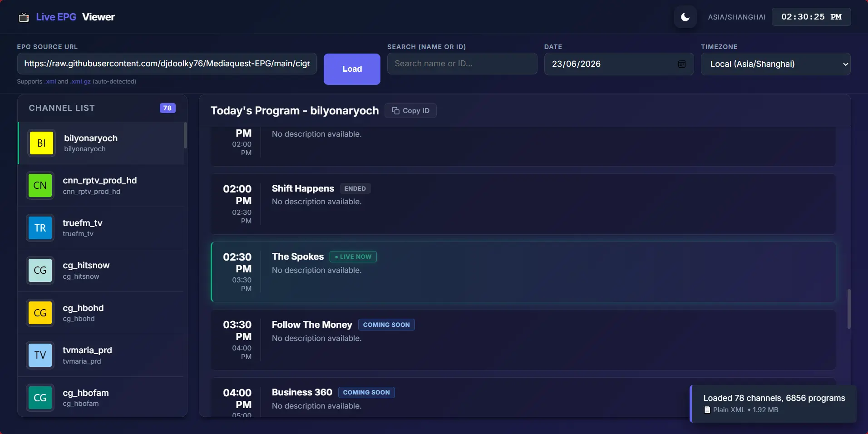Click COMING SOON badge on Business 360
Image resolution: width=868 pixels, height=434 pixels.
[366, 392]
